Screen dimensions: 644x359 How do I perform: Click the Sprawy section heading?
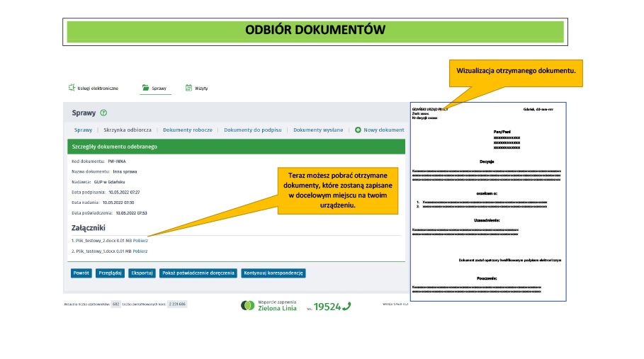[84, 113]
